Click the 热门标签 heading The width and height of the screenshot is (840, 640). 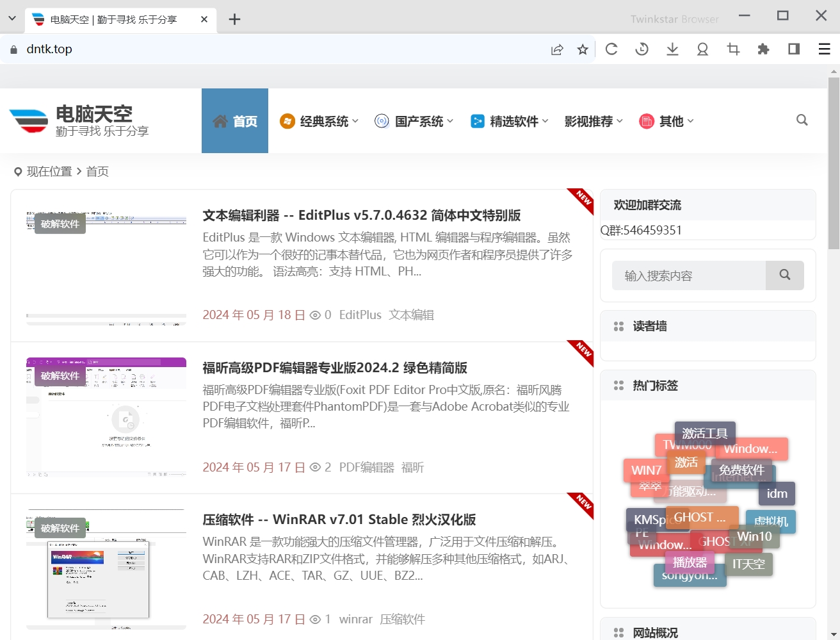tap(655, 386)
